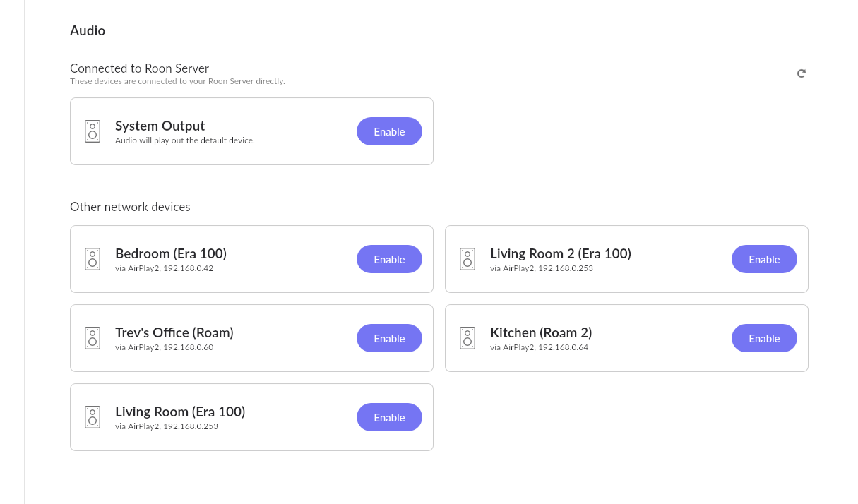Enable the Living Room 2 (Era 100) device
Image resolution: width=858 pixels, height=504 pixels.
click(x=764, y=259)
